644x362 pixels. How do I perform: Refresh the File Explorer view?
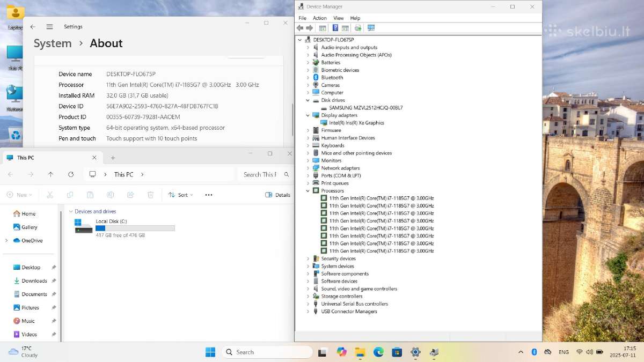(x=71, y=174)
